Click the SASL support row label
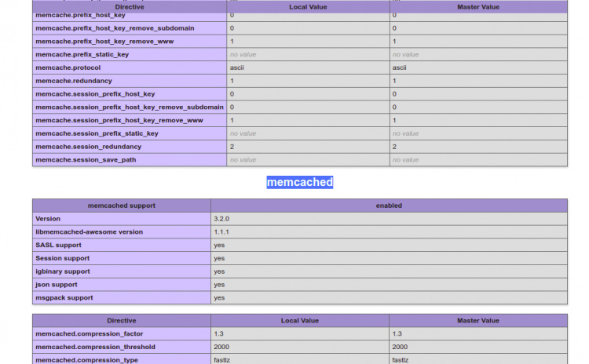 [58, 245]
